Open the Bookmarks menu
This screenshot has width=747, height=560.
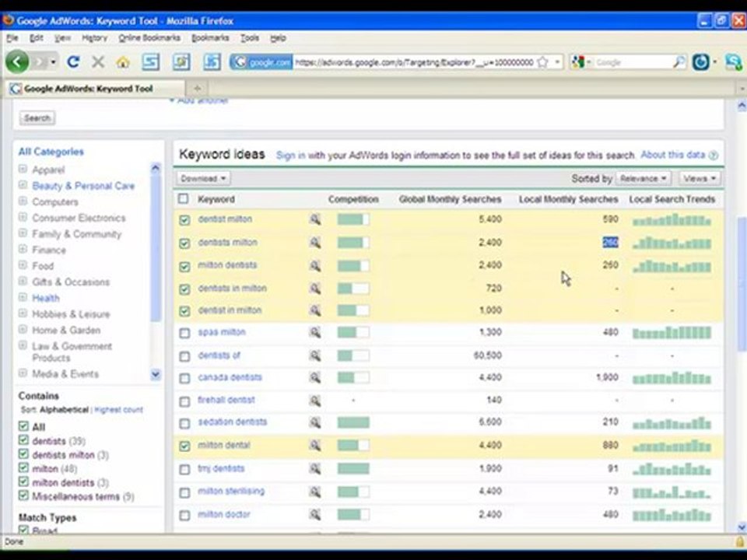210,38
